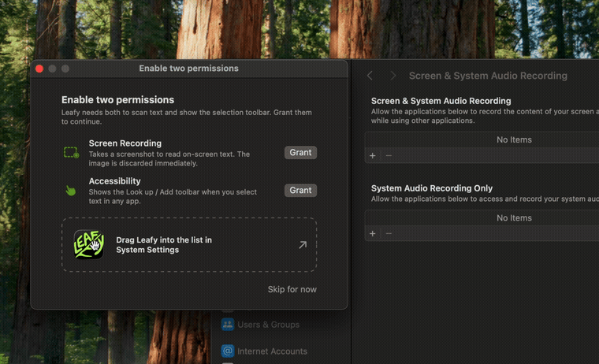Viewport: 599px width, 364px height.
Task: Click the Skip for now link
Action: click(x=292, y=289)
